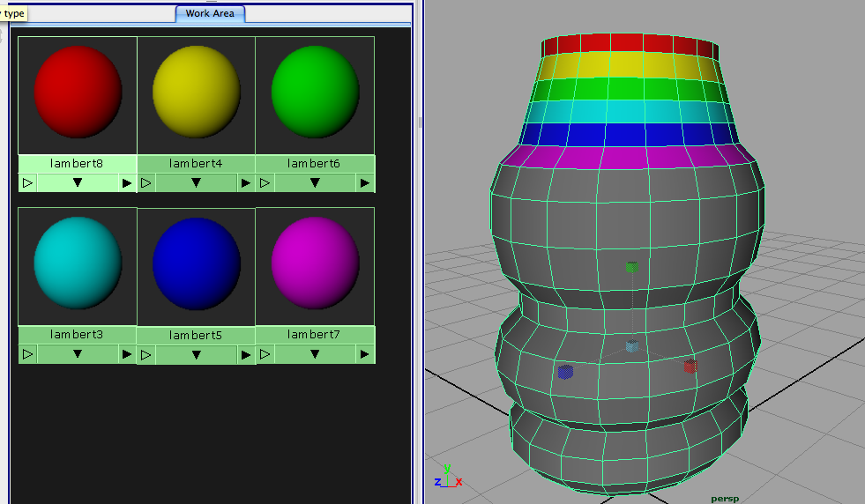Expand lambert5 node with down arrow

point(197,354)
